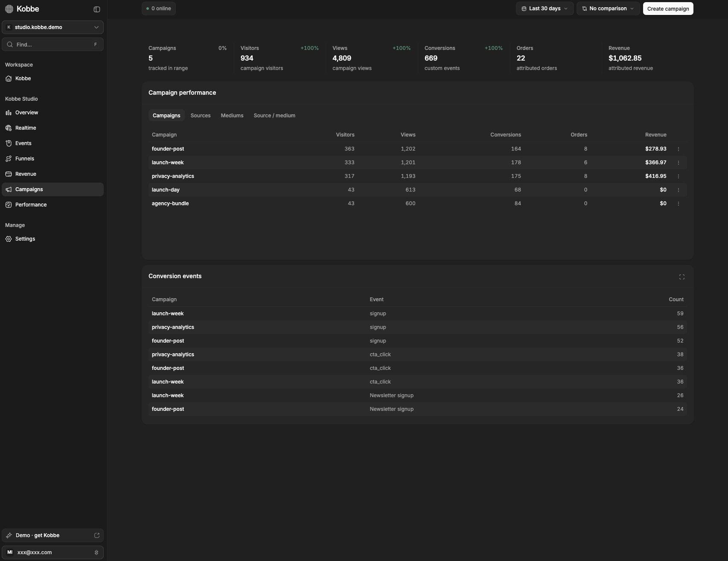Screen dimensions: 728x561
Task: Go to the Realtime page
Action: (x=52, y=128)
